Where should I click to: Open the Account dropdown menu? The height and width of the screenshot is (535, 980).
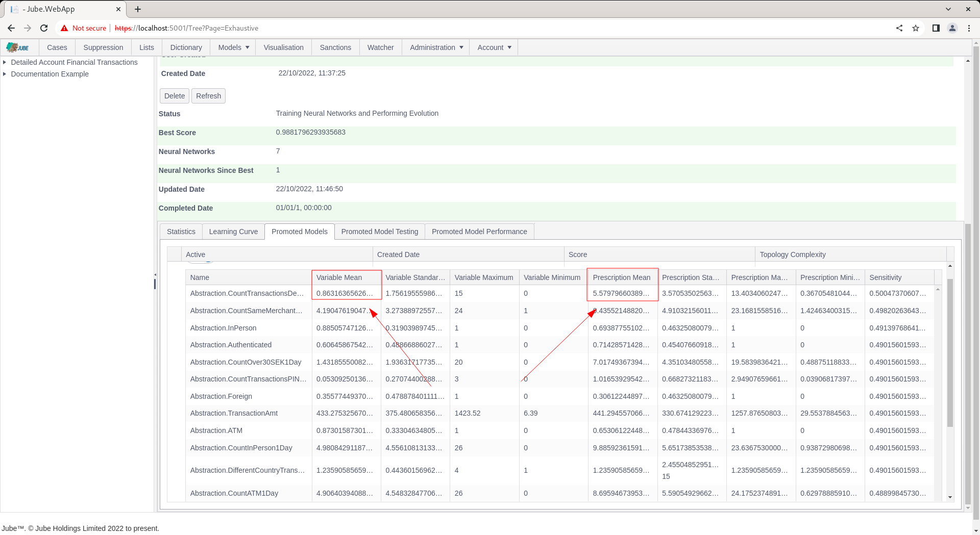(494, 47)
